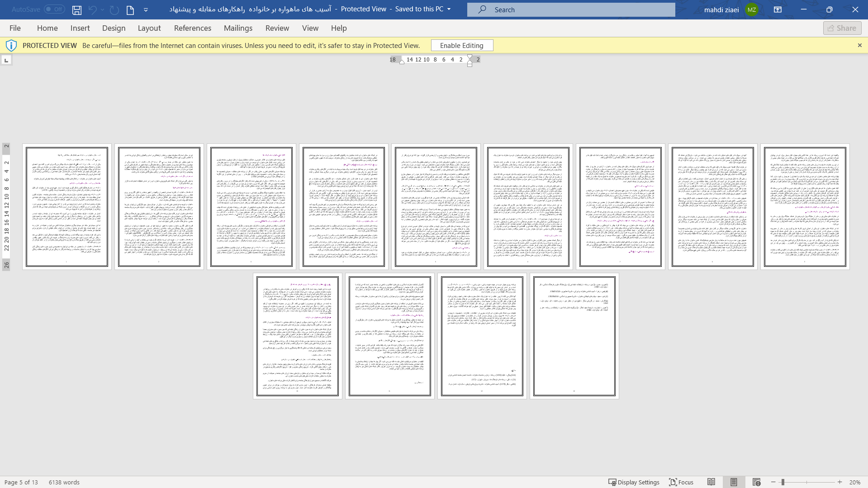868x488 pixels.
Task: Click the Protected View shield icon
Action: click(x=11, y=45)
